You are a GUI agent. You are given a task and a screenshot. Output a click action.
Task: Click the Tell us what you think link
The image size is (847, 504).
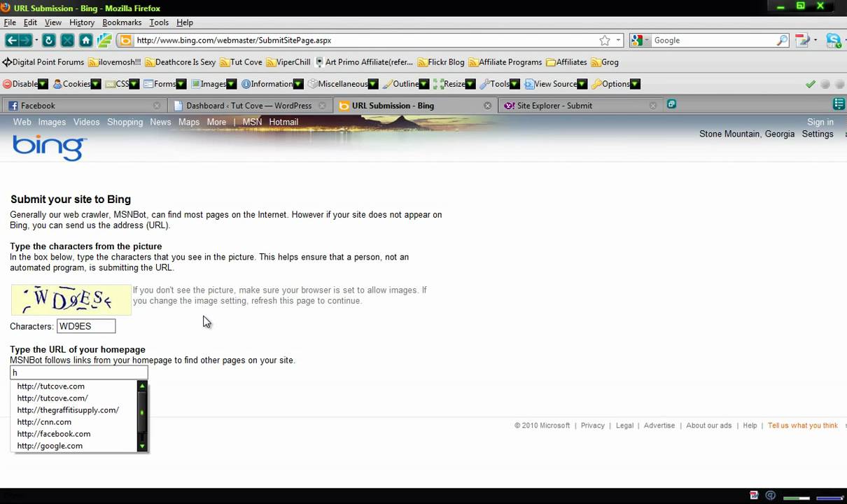803,426
